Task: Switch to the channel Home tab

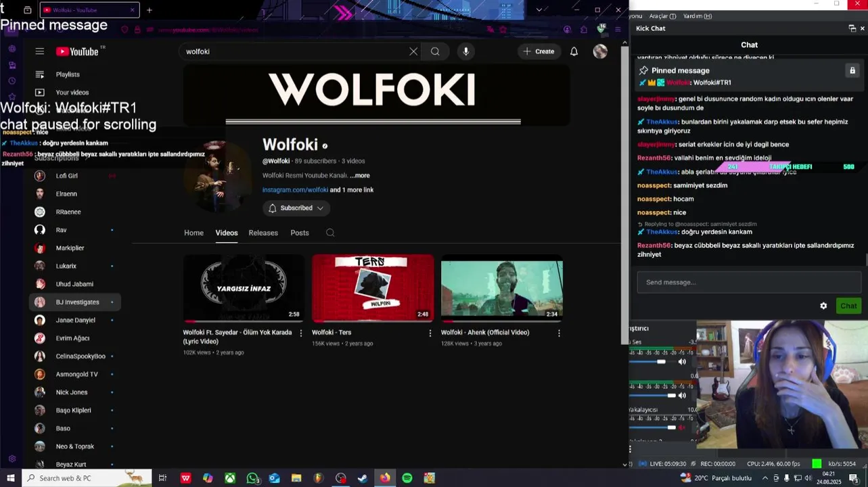Action: (193, 233)
